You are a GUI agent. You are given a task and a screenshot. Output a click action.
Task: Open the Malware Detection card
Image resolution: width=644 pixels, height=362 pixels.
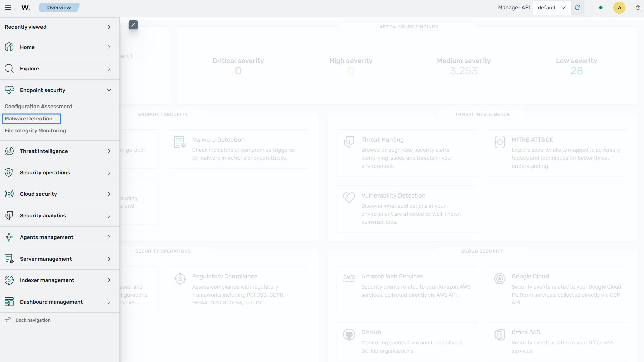(239, 149)
